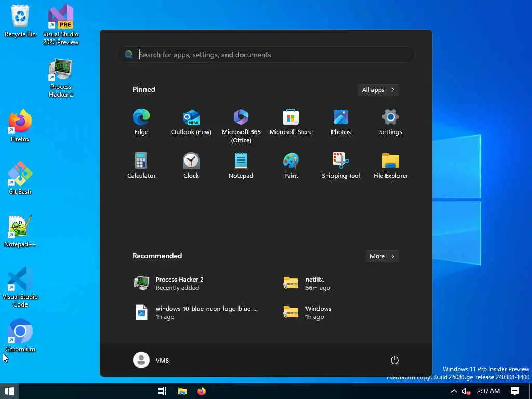532x399 pixels.
Task: Open the 2:37 AM clock flyout
Action: 488,391
